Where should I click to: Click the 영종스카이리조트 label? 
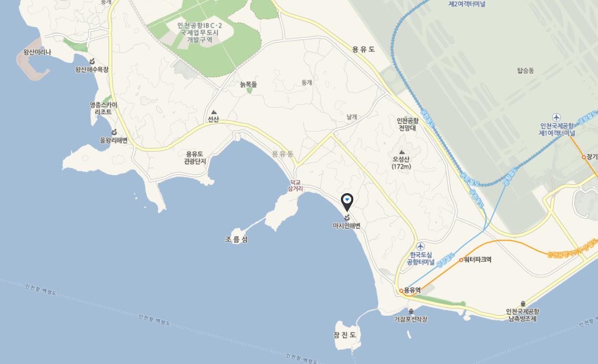(x=104, y=108)
